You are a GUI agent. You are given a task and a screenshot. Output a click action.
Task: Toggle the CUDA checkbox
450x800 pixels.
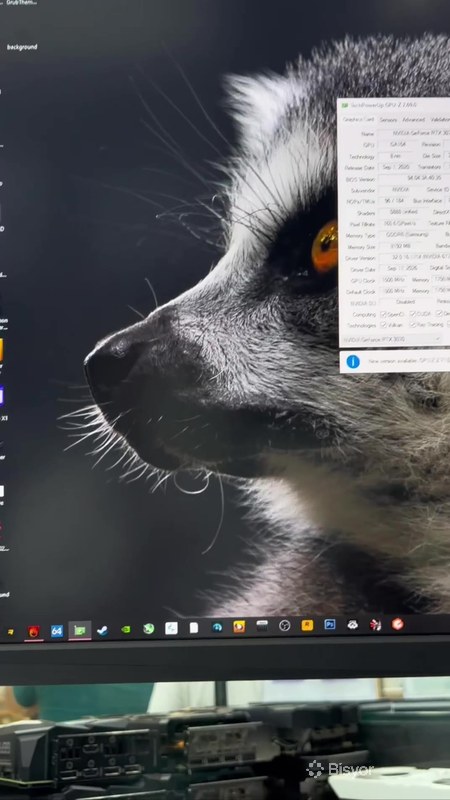(x=413, y=314)
